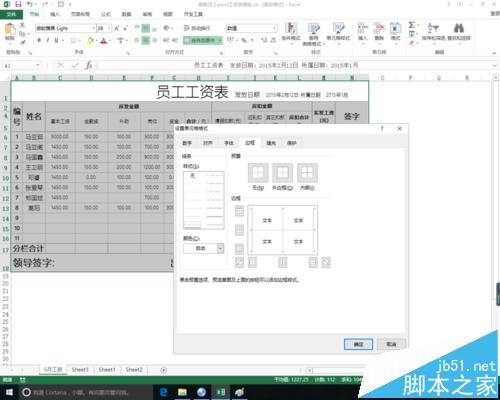The height and width of the screenshot is (400, 500).
Task: Click the Insert Function fx icon
Action: (x=89, y=65)
